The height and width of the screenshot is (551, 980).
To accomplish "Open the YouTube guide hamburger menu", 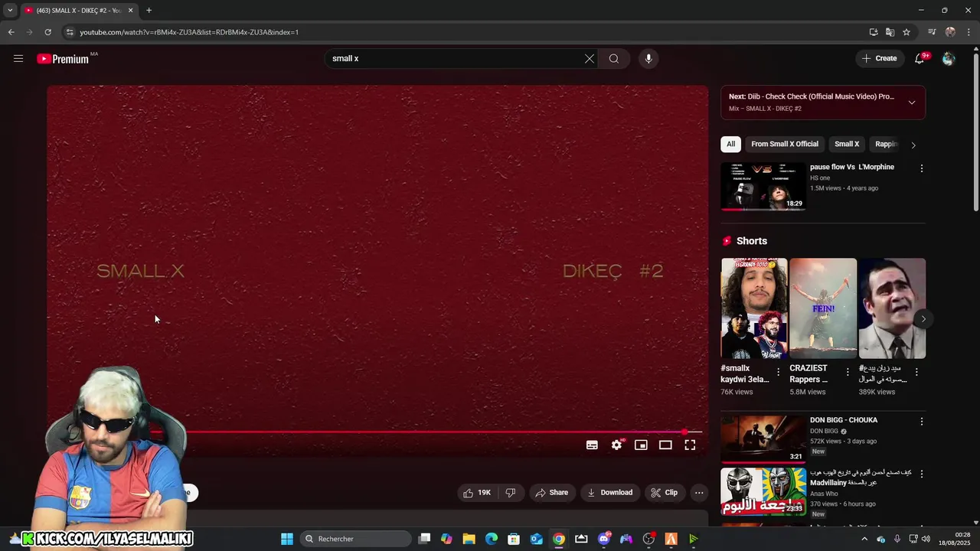I will click(x=18, y=58).
